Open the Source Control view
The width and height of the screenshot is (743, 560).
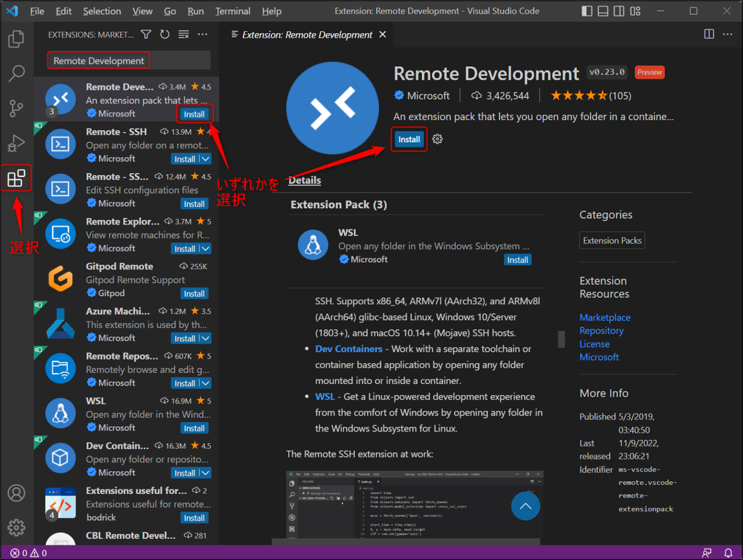16,108
